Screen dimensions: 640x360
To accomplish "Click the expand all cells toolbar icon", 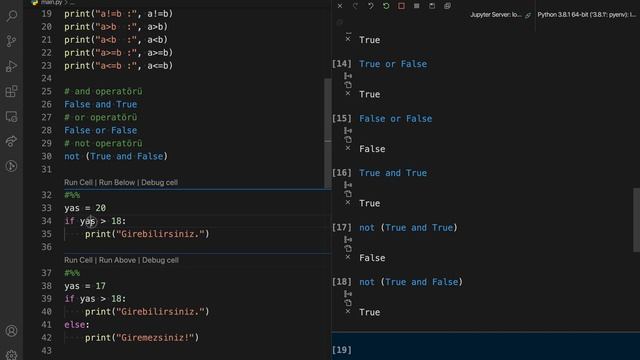I will click(x=447, y=6).
